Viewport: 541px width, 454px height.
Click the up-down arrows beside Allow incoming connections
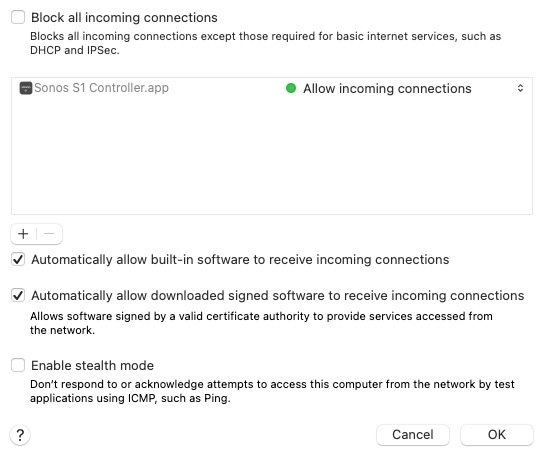tap(520, 88)
